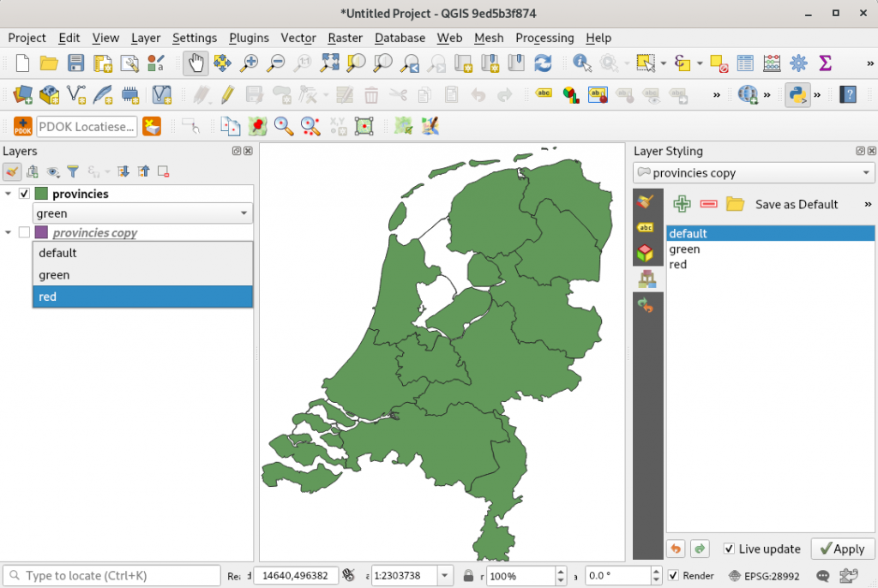
Task: Open the Python console
Action: (x=799, y=94)
